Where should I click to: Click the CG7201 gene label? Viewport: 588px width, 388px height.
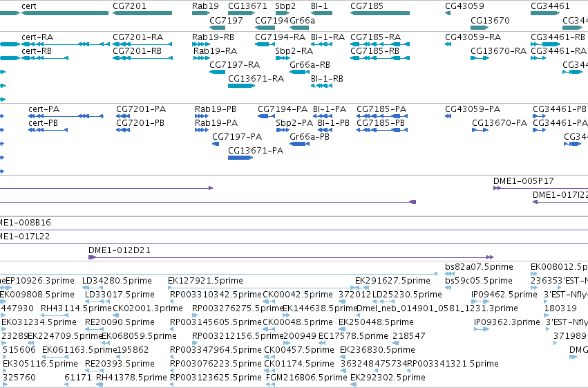tap(129, 6)
